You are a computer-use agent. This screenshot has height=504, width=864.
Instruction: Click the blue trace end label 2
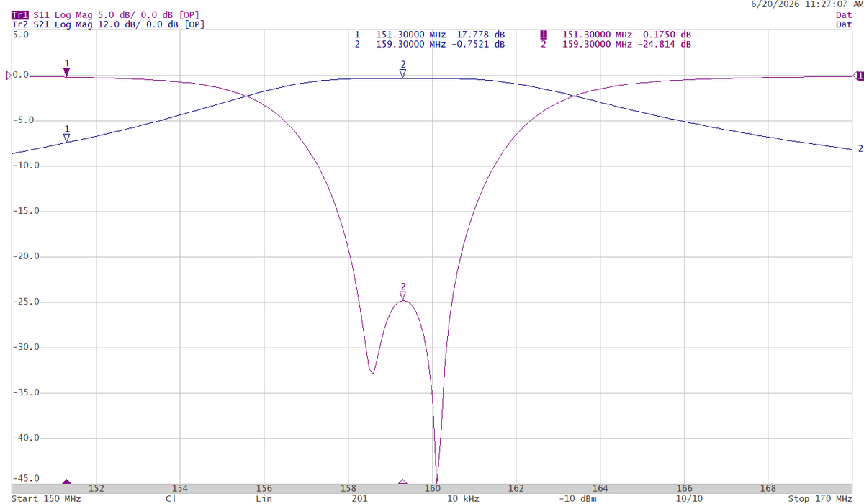[x=860, y=149]
